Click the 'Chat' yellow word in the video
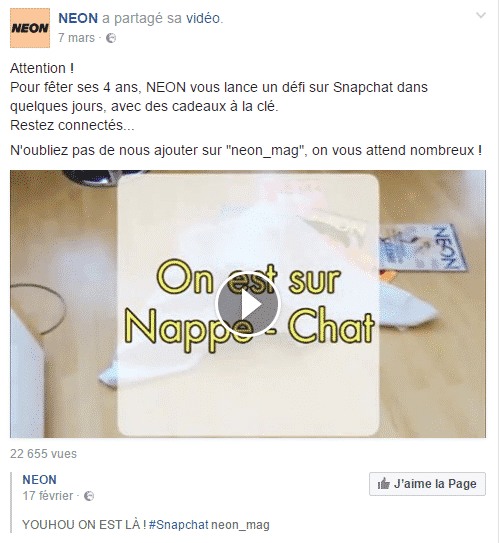 click(331, 326)
